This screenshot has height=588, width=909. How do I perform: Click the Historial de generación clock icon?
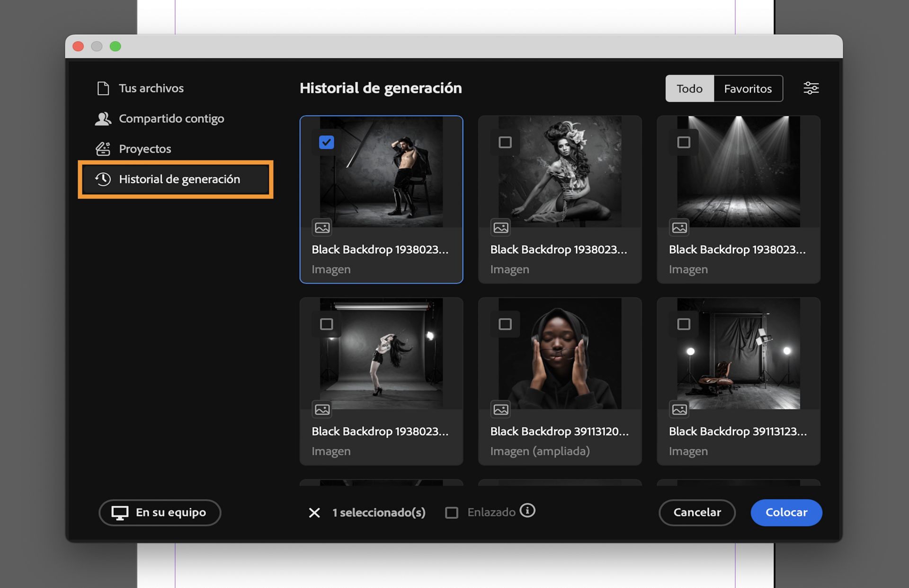pyautogui.click(x=103, y=179)
